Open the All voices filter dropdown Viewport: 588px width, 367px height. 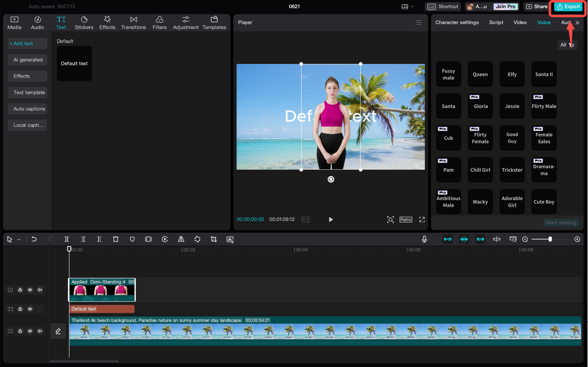click(x=567, y=45)
